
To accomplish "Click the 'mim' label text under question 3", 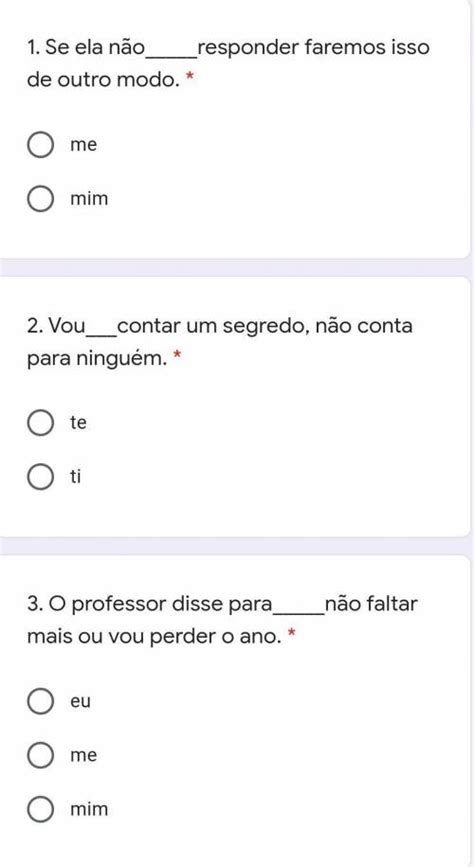I will (x=89, y=809).
